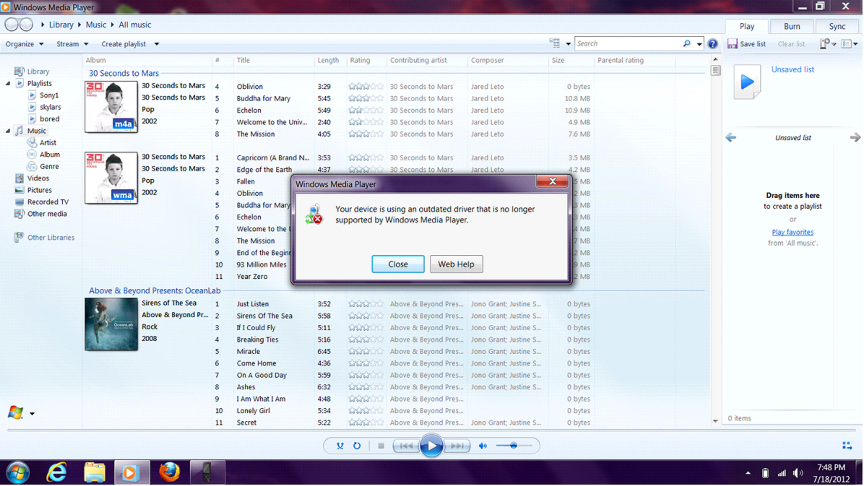
Task: Open the Stream menu
Action: (x=73, y=44)
